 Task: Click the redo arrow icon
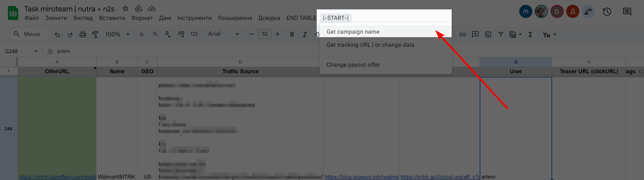pos(70,34)
